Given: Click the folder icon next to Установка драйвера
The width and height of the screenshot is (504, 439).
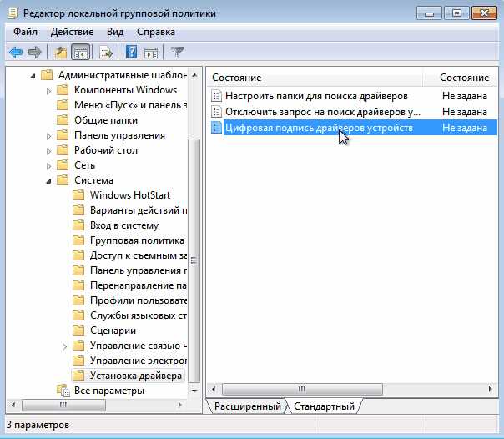Looking at the screenshot, I should tap(78, 376).
